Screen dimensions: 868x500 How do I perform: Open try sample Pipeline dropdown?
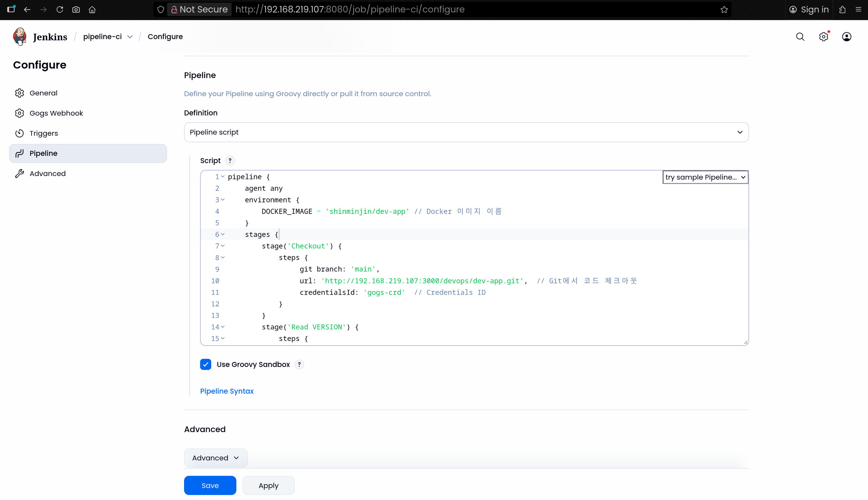(x=705, y=177)
